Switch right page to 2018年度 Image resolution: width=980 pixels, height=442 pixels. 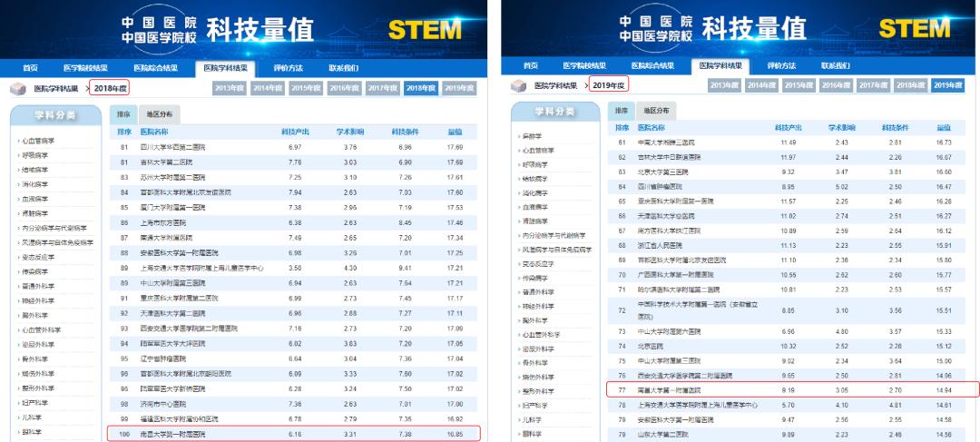[911, 85]
